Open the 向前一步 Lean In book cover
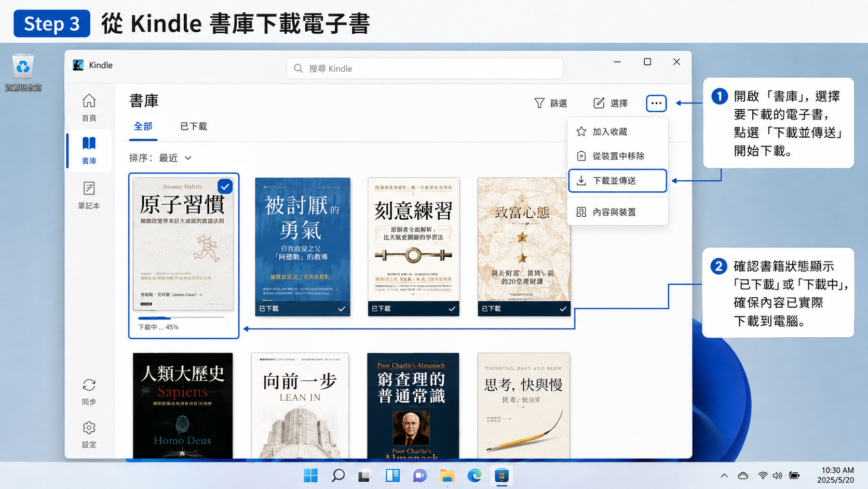This screenshot has width=868, height=489. [300, 405]
